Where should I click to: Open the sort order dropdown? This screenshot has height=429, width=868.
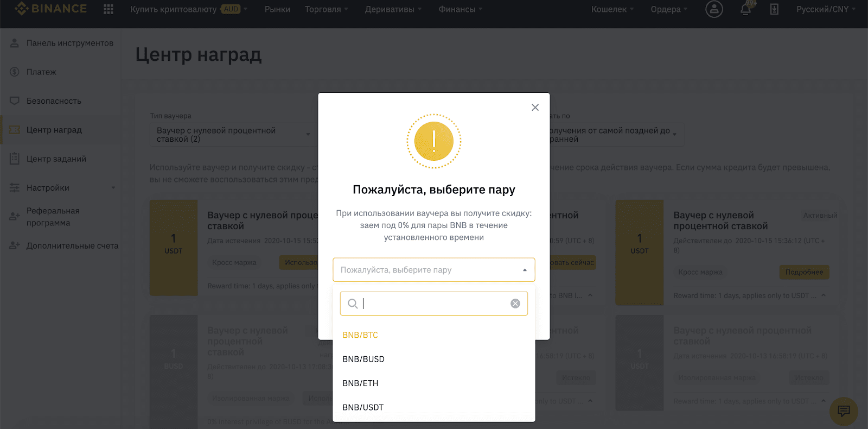coord(617,135)
